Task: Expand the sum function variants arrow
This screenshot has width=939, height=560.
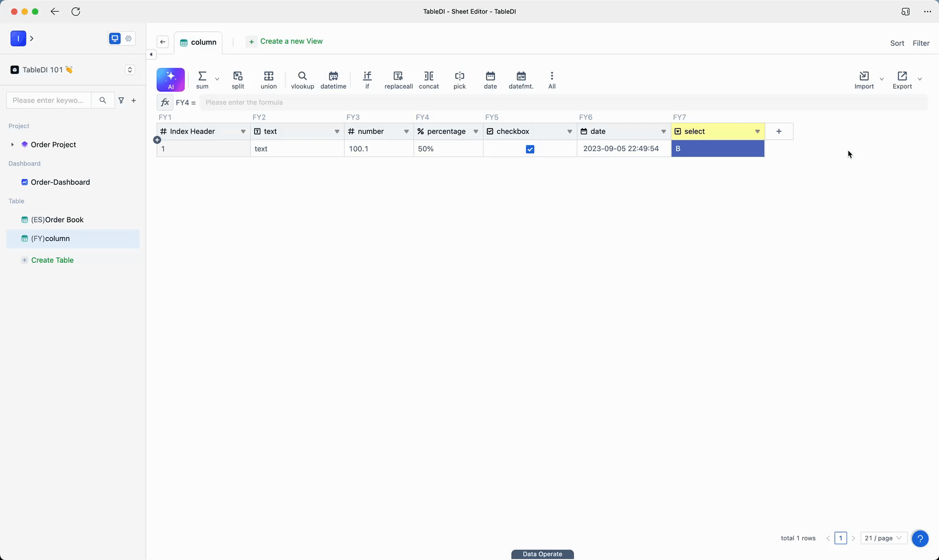Action: (217, 79)
